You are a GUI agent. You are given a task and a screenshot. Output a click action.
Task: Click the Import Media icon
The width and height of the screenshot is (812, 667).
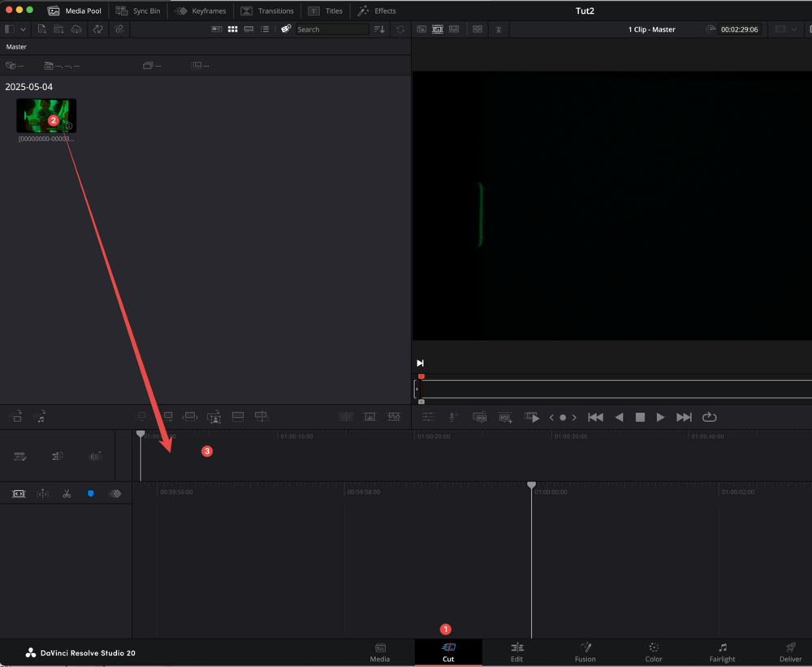tap(42, 29)
